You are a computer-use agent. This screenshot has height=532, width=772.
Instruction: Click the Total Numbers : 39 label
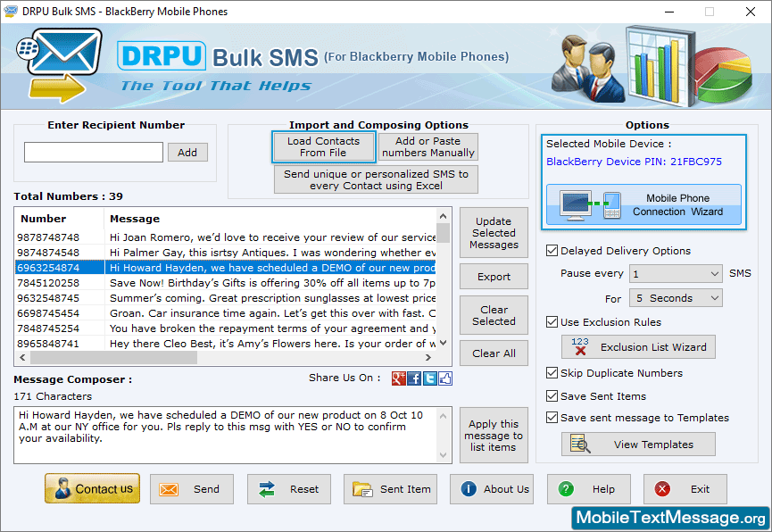click(x=69, y=196)
